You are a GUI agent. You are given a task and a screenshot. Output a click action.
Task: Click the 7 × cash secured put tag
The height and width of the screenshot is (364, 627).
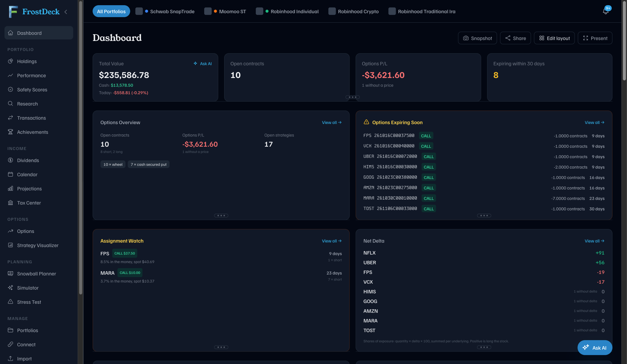pyautogui.click(x=149, y=164)
